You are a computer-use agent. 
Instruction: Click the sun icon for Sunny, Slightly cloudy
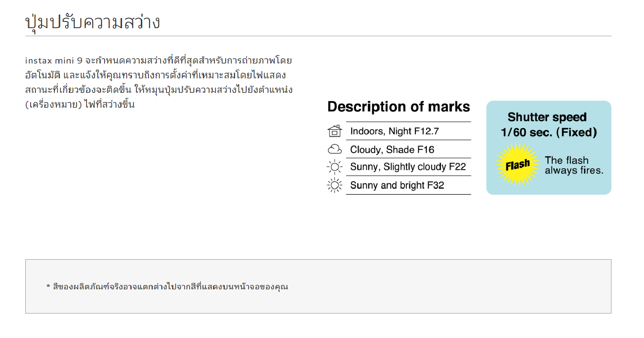pos(335,167)
